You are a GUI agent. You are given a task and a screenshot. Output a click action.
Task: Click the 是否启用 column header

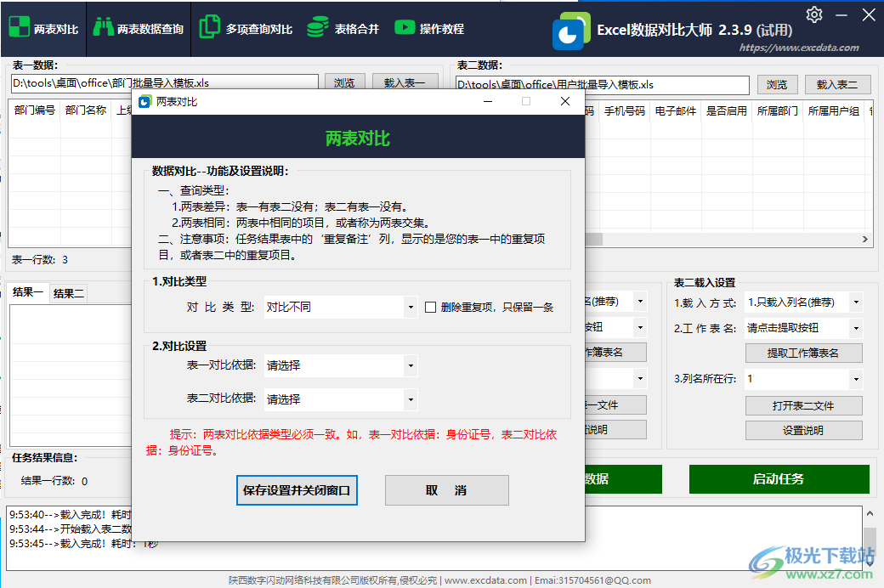(727, 111)
